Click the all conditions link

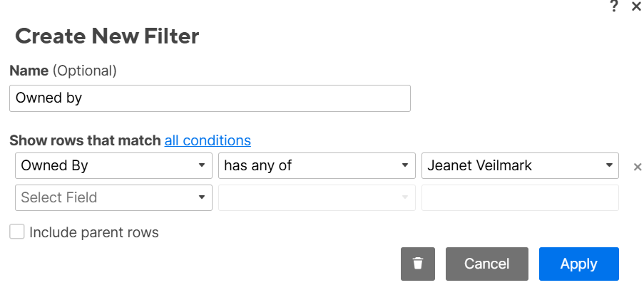point(208,140)
